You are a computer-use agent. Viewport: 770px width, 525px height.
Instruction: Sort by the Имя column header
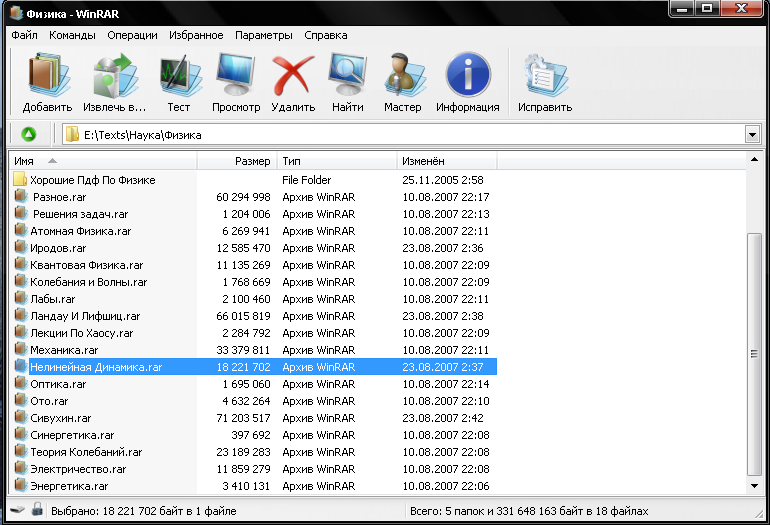click(x=103, y=161)
